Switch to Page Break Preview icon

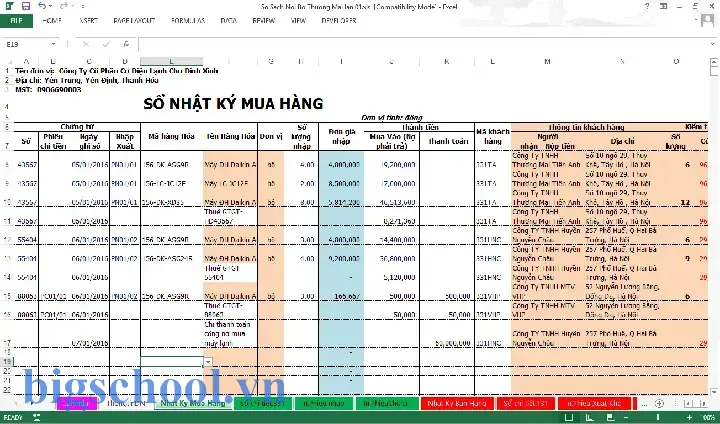point(610,417)
